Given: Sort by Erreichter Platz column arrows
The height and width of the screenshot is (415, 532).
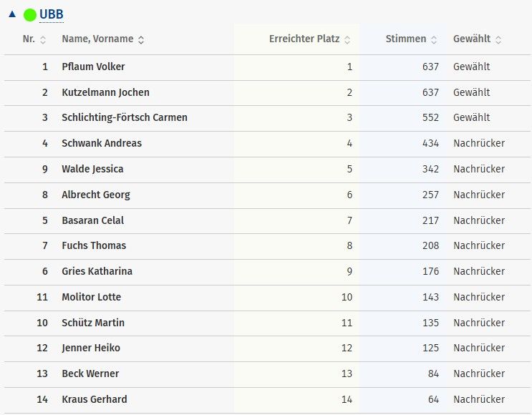Looking at the screenshot, I should tap(347, 40).
